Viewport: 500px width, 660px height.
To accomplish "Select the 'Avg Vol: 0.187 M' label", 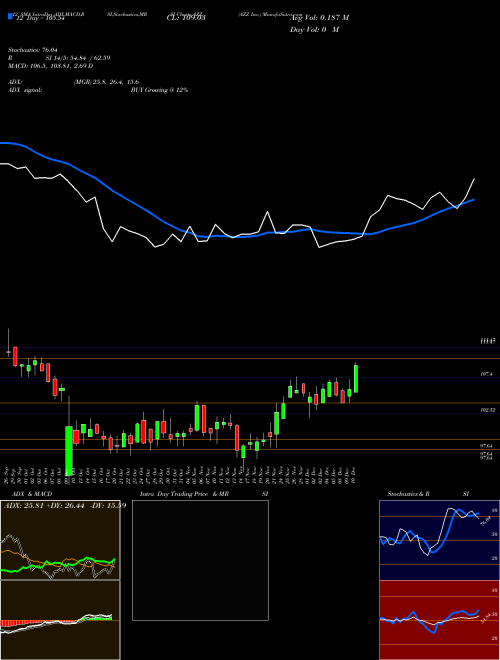I will point(319,17).
